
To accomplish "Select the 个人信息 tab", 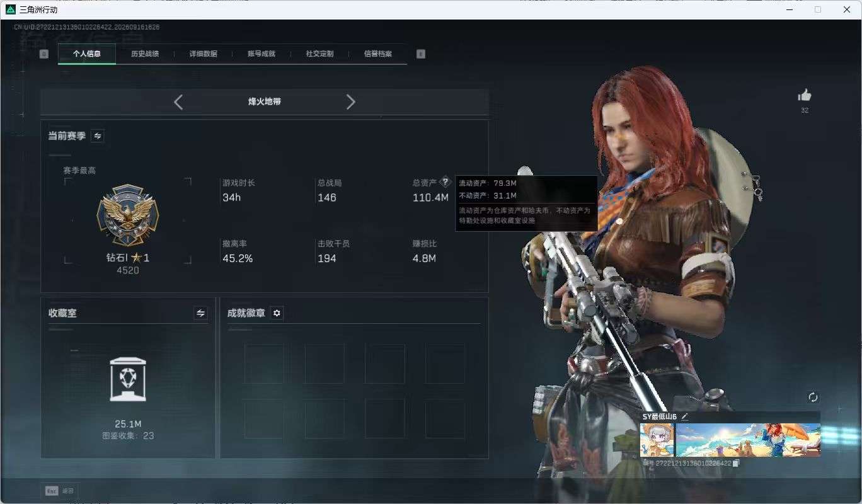I will [87, 54].
